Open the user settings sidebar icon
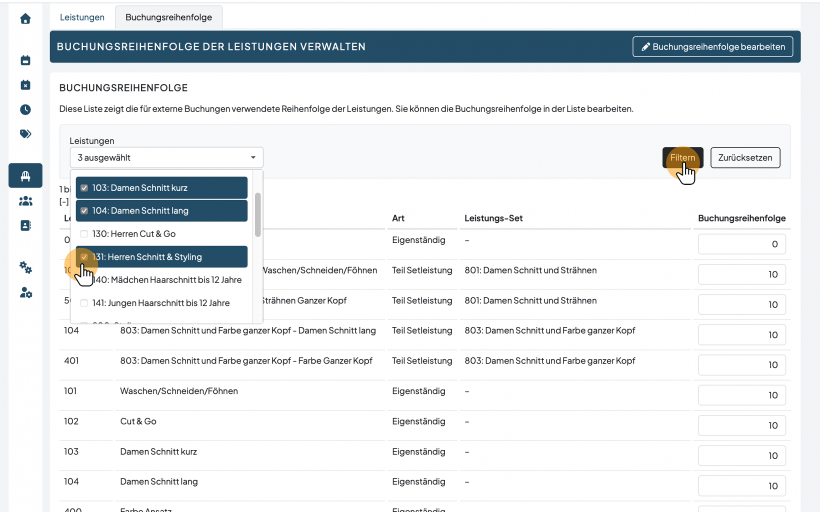 25,292
